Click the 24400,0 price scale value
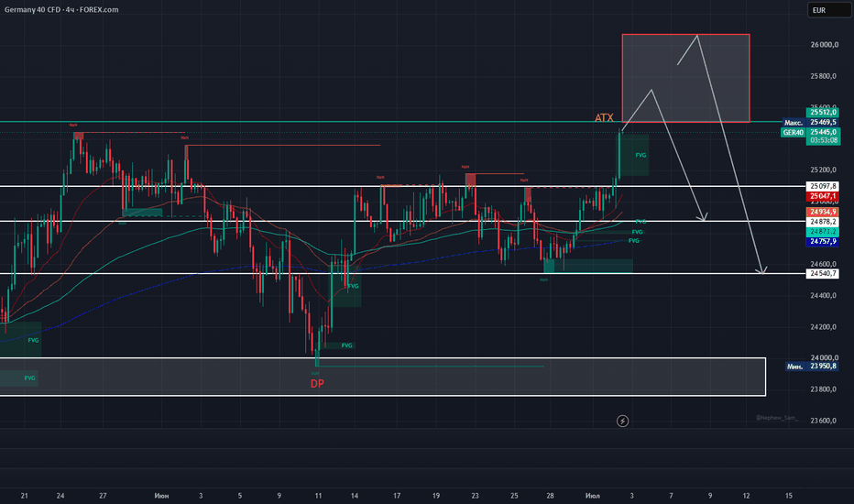The height and width of the screenshot is (504, 854). click(x=823, y=296)
